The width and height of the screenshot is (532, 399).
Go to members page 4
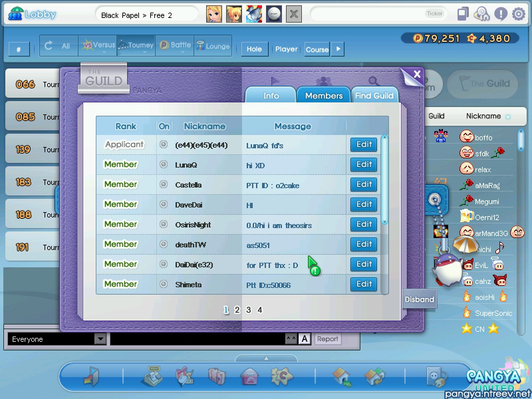260,310
